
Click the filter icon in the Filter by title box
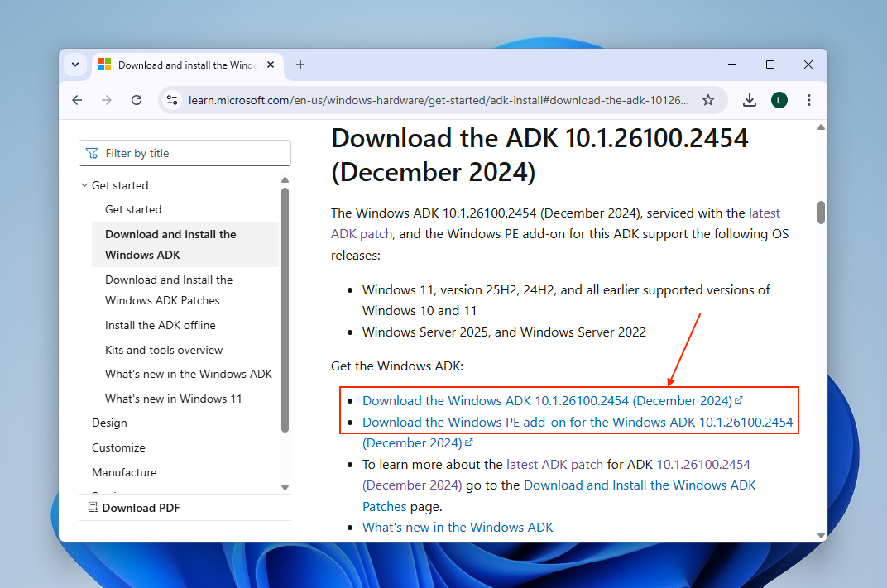tap(91, 153)
